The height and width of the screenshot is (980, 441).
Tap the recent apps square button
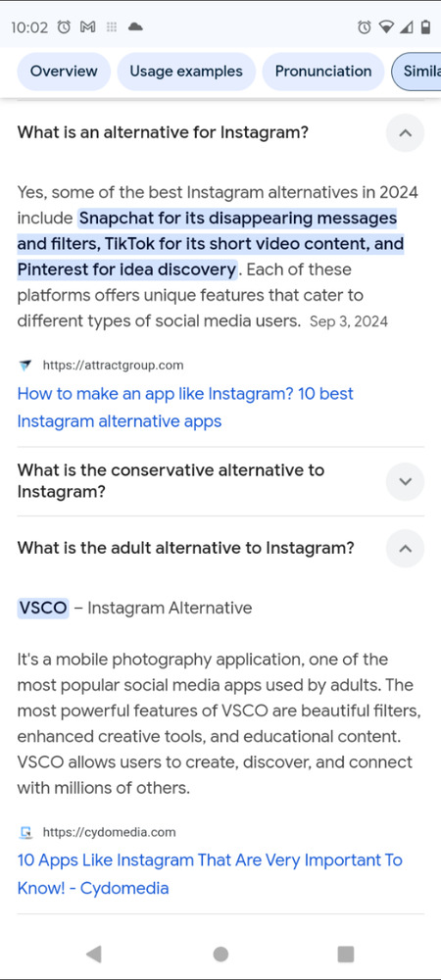point(345,954)
